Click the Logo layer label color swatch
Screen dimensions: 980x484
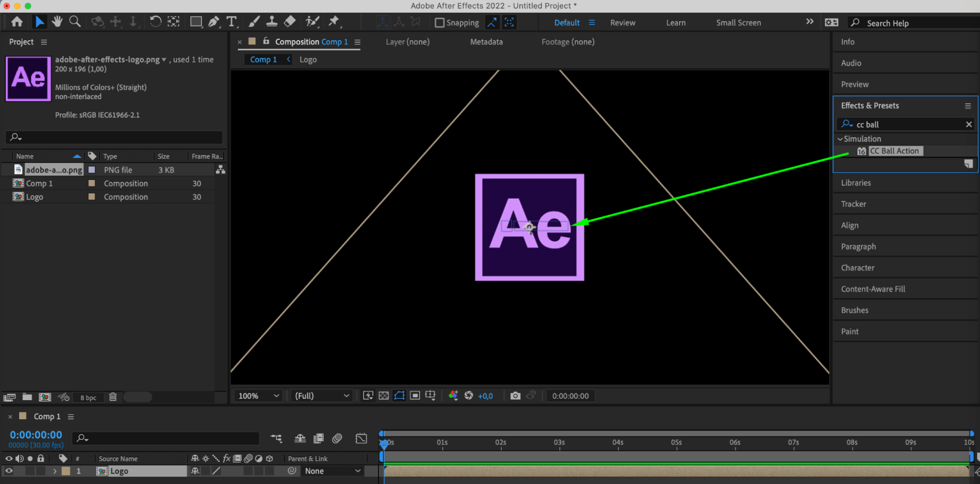pos(66,471)
